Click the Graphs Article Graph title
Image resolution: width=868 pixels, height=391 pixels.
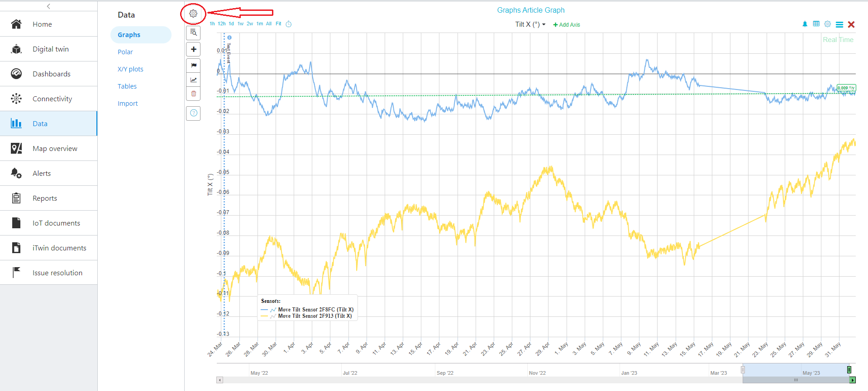[x=531, y=10]
